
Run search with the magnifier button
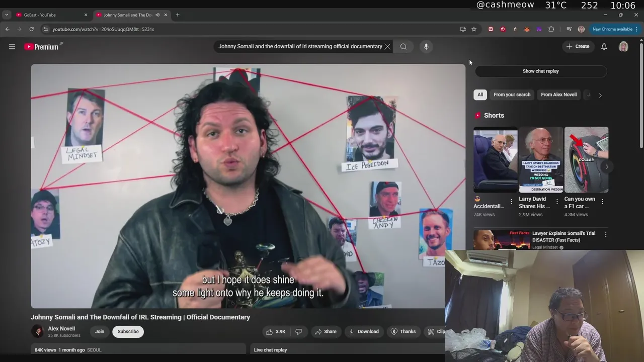404,47
